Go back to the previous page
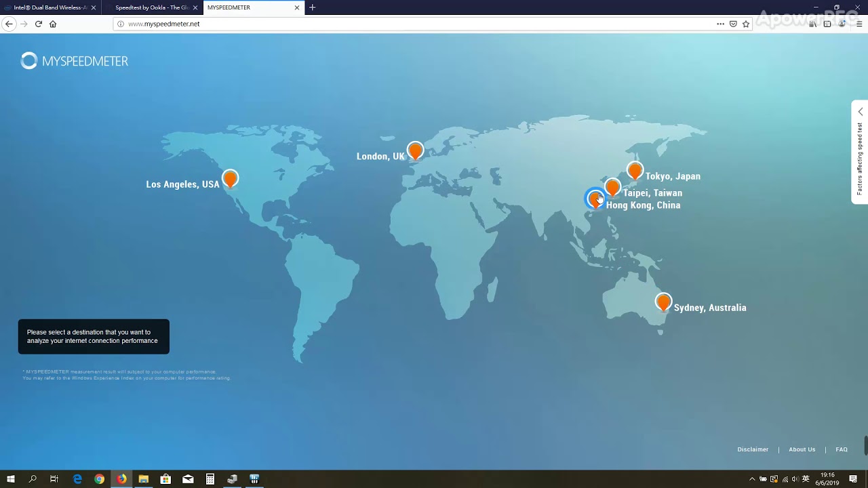868x488 pixels. [9, 24]
